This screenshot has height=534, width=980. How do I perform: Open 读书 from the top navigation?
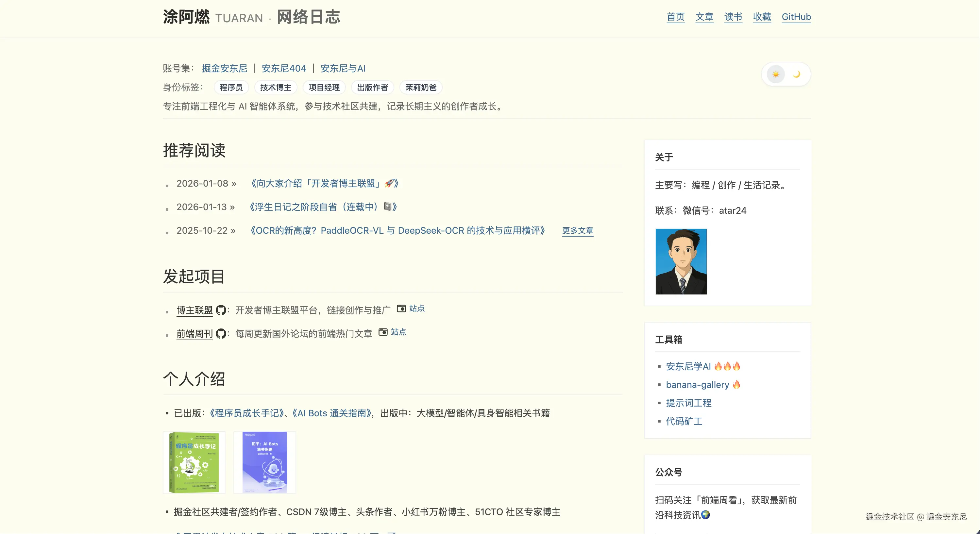pyautogui.click(x=733, y=17)
